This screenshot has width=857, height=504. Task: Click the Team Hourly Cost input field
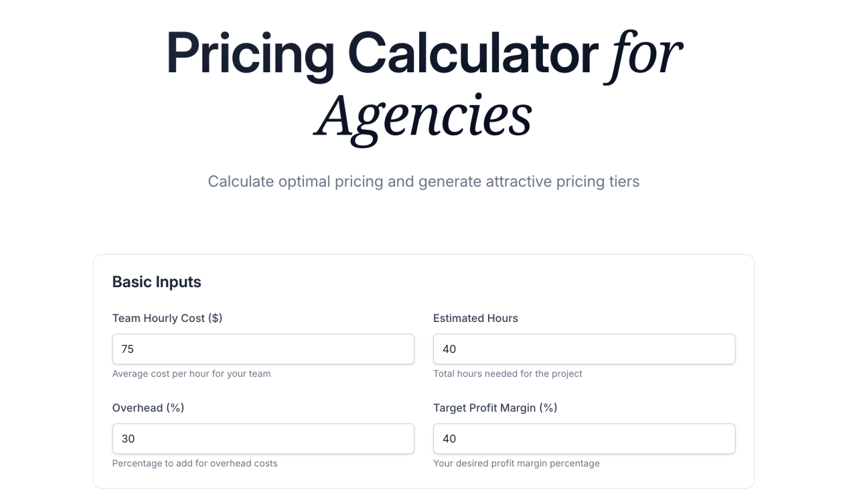[x=262, y=349]
